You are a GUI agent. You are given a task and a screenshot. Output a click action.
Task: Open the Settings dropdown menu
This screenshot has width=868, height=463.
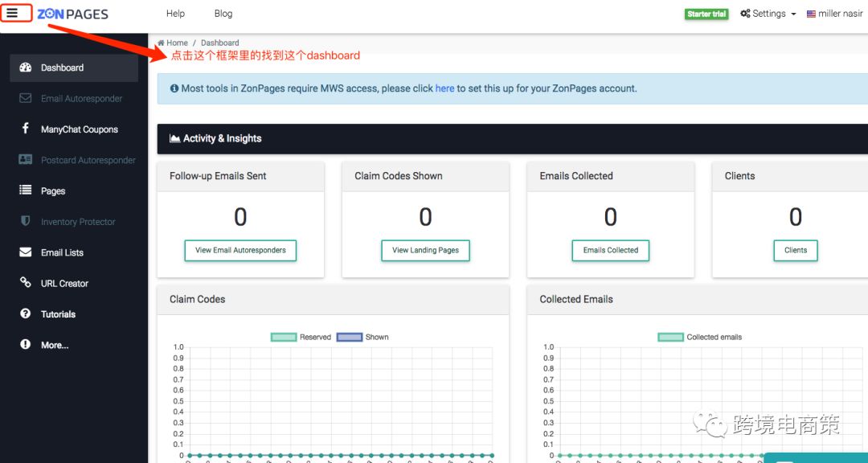768,14
